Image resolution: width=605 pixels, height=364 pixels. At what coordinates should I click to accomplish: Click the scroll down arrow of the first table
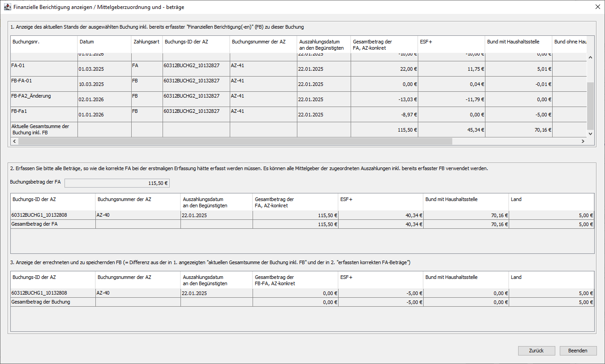pyautogui.click(x=590, y=133)
